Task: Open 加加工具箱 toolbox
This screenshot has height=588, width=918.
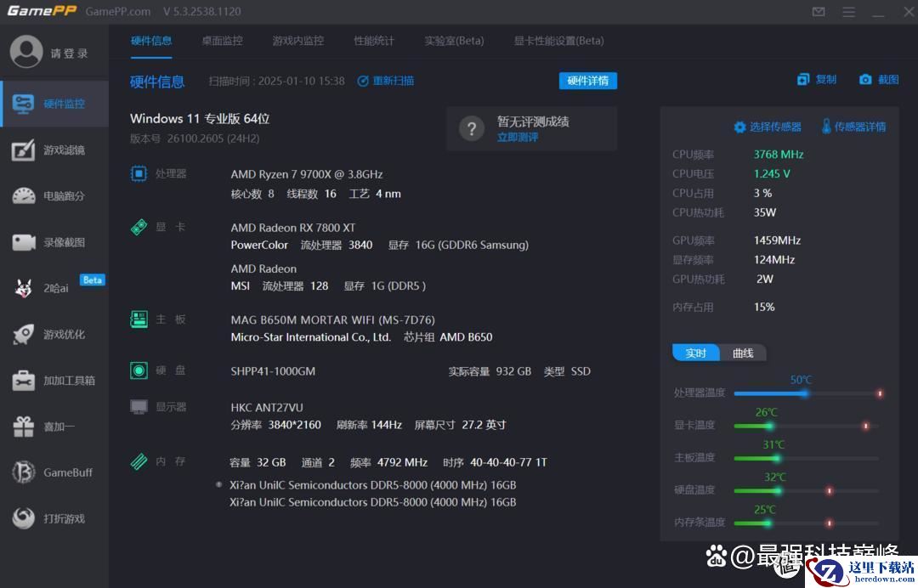Action: [54, 381]
